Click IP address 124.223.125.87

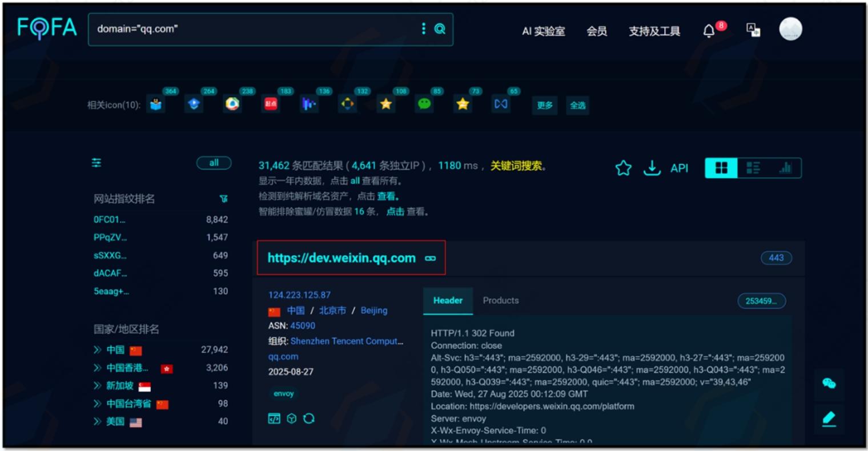[299, 295]
